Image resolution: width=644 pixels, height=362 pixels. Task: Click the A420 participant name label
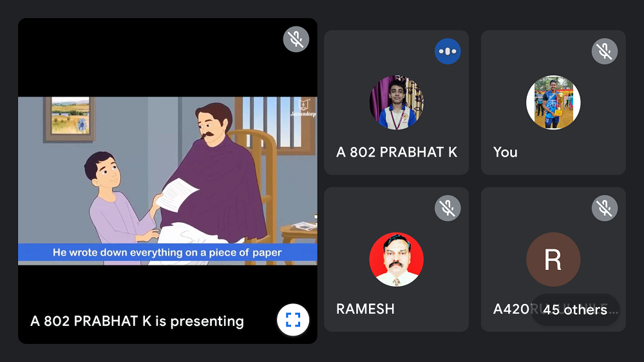click(512, 309)
